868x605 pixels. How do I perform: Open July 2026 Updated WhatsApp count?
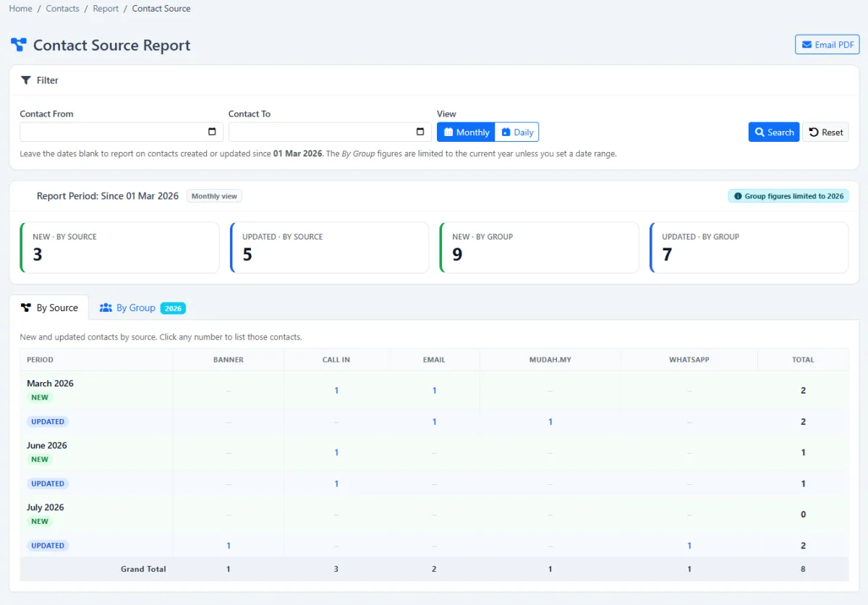pos(689,546)
